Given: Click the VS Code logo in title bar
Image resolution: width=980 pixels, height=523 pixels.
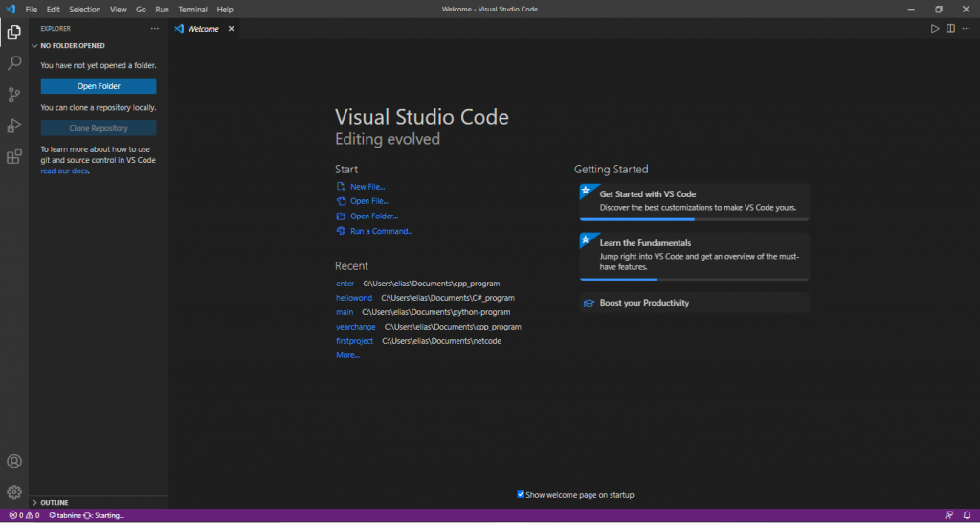Looking at the screenshot, I should 10,9.
